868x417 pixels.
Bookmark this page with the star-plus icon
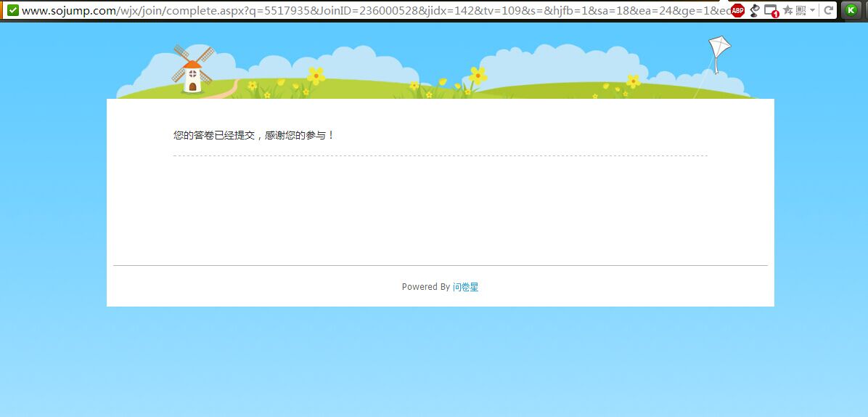click(787, 10)
